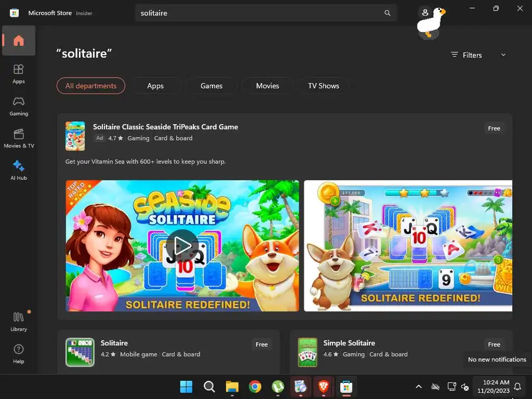Select the Apps filter tab
Screen dimensions: 532x399
(x=155, y=86)
